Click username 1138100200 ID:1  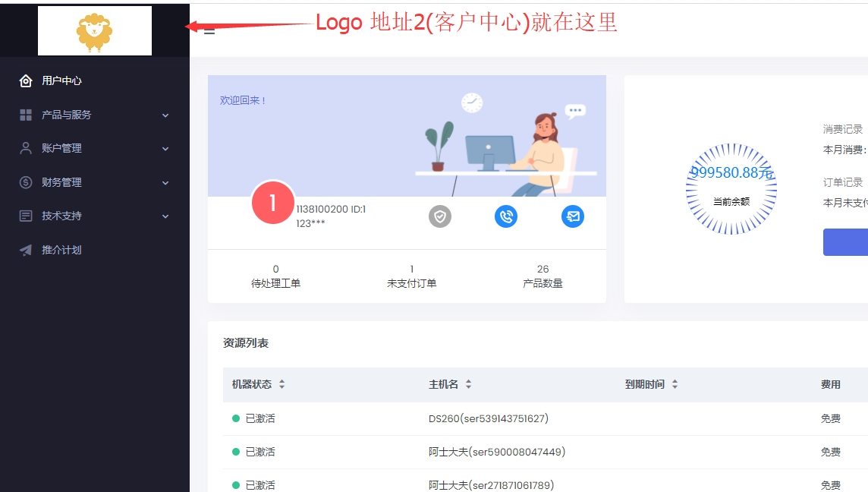click(331, 209)
